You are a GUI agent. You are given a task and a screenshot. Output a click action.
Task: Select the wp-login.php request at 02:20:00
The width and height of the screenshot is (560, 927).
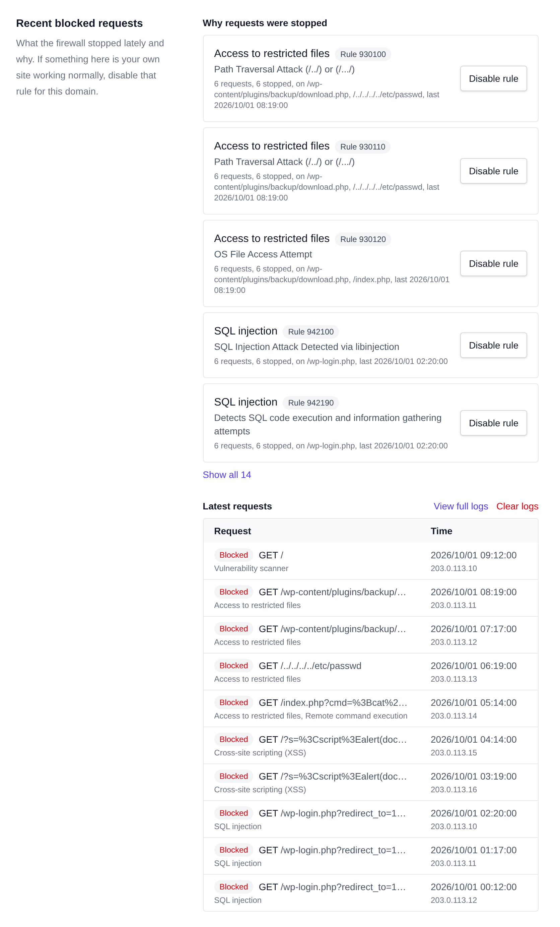(x=370, y=819)
